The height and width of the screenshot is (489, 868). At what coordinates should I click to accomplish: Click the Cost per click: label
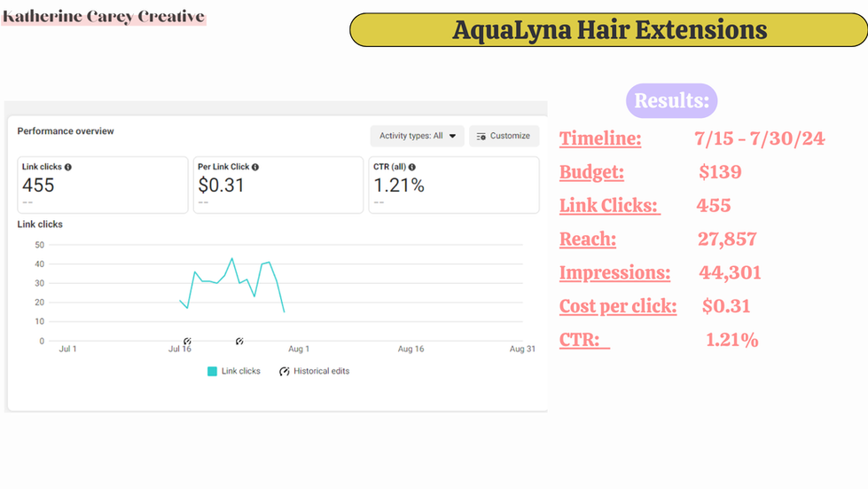(x=618, y=306)
